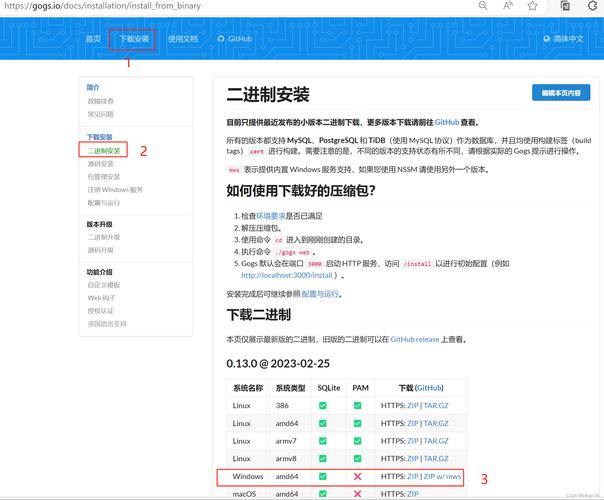This screenshot has width=604, height=500.
Task: Download ZIP for Linux 386
Action: tap(413, 406)
